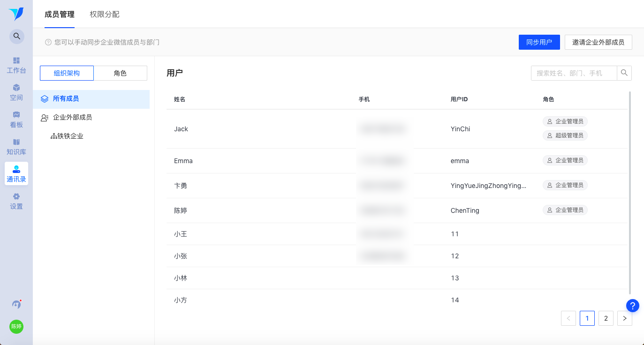
Task: Click the search magnifier in the left sidebar
Action: [x=16, y=36]
